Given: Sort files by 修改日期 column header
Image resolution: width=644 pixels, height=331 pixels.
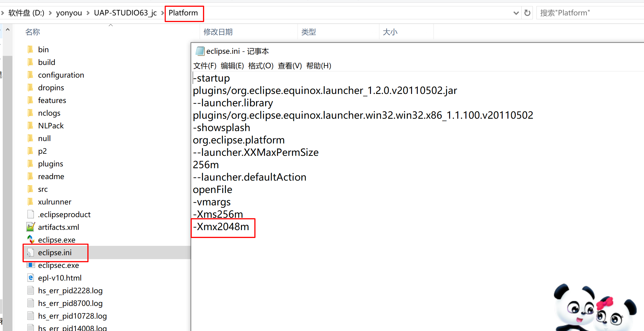Looking at the screenshot, I should (218, 32).
